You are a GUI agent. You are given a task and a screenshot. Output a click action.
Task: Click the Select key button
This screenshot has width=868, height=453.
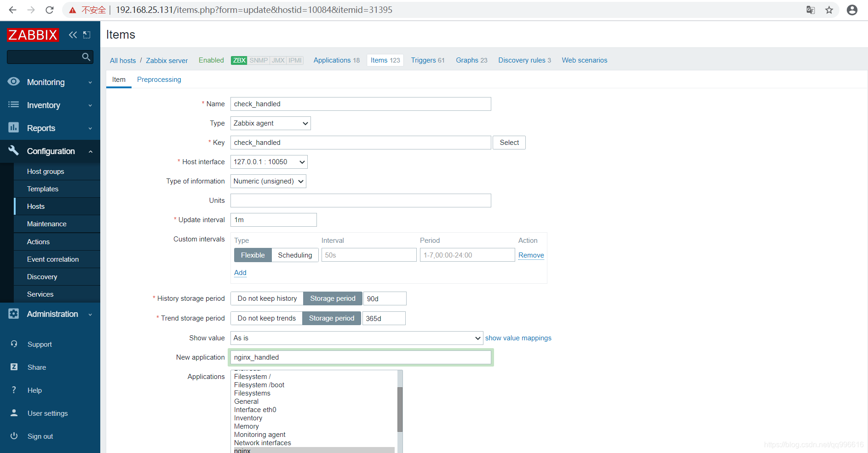pyautogui.click(x=509, y=143)
